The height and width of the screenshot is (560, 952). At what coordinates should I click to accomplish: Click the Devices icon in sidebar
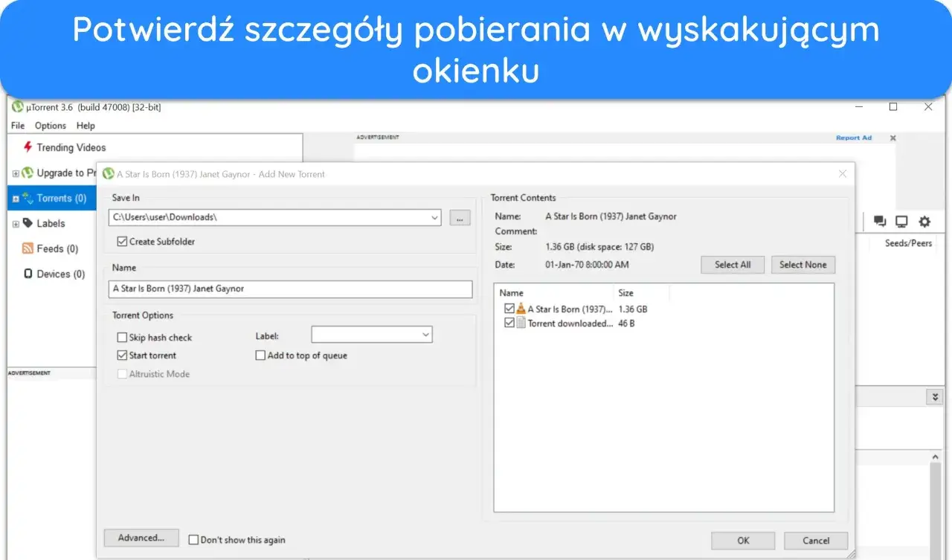28,274
